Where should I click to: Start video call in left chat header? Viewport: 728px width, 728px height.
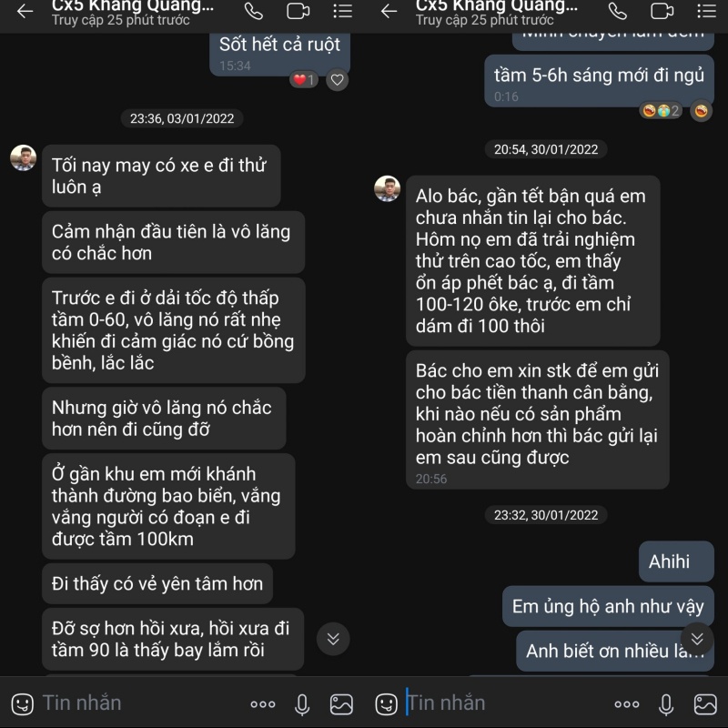298,11
